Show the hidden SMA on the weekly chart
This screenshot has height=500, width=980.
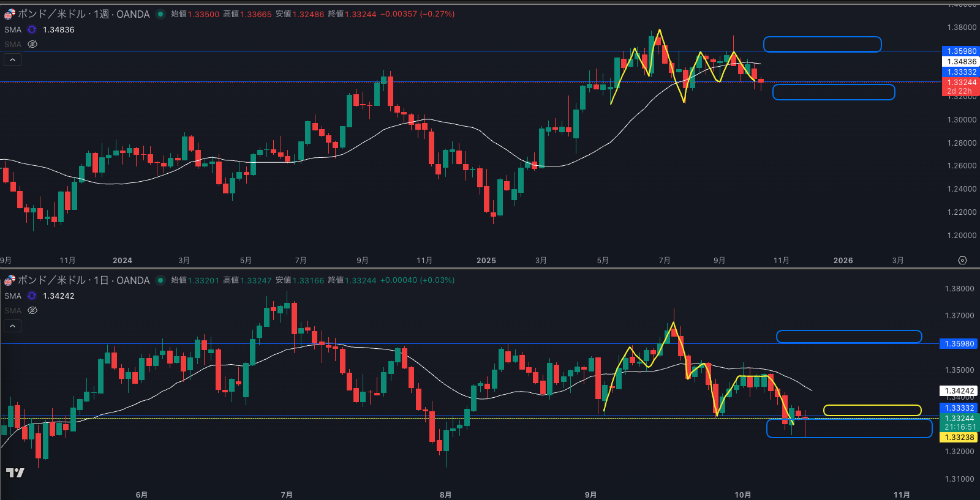pos(33,44)
